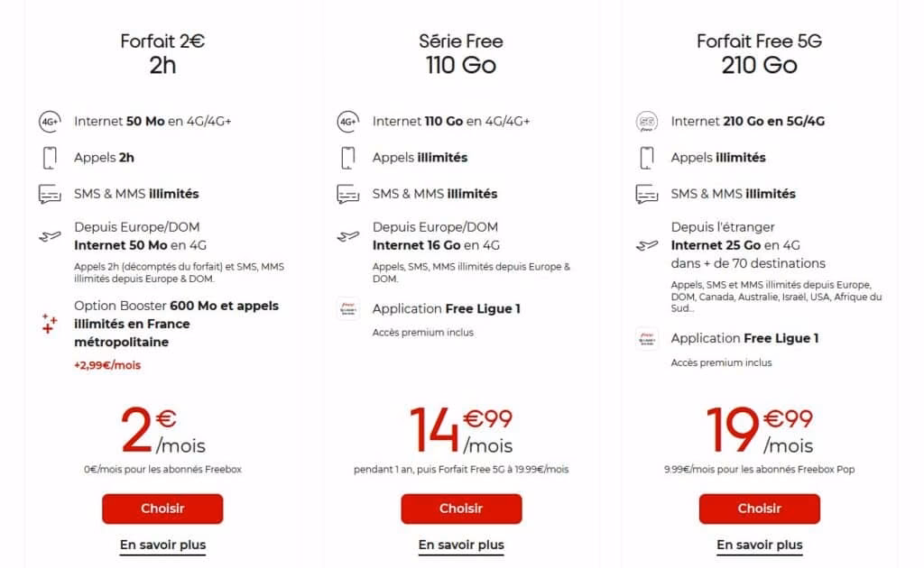This screenshot has width=924, height=568.
Task: Click Free Ligue 1 app icon in Série Free
Action: [x=347, y=309]
